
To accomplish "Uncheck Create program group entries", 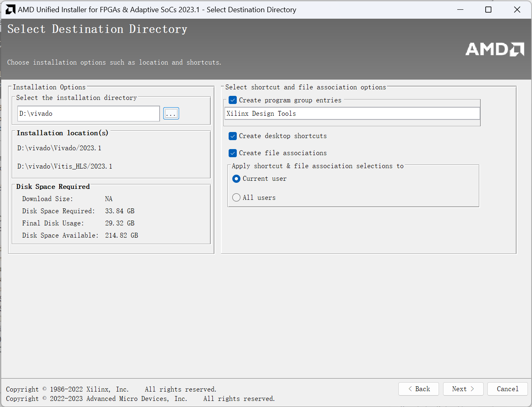I will pyautogui.click(x=233, y=100).
